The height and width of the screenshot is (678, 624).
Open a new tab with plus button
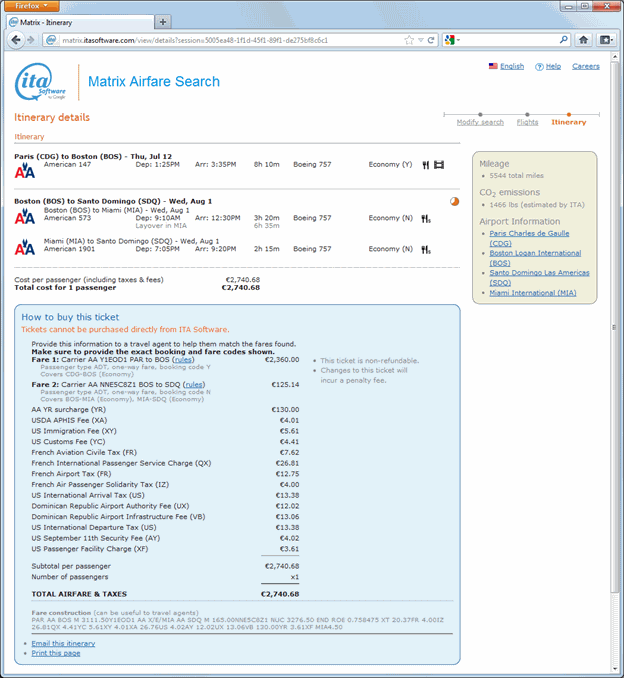pos(163,22)
